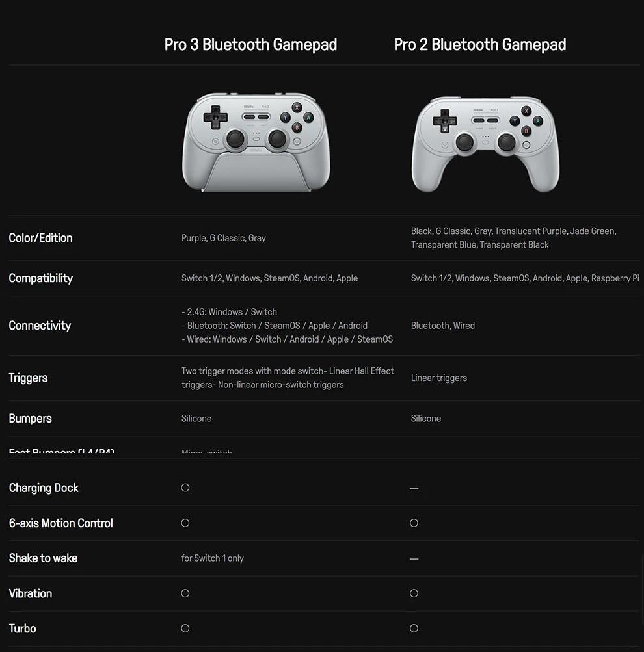Image resolution: width=644 pixels, height=652 pixels.
Task: Click the Pro 2 'Linear triggers' text
Action: point(439,378)
